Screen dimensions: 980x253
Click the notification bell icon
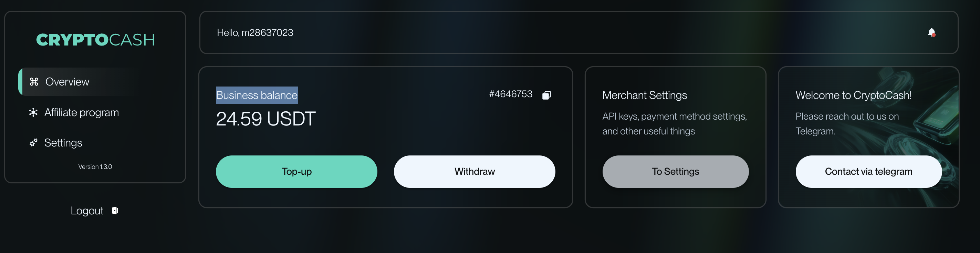(x=931, y=33)
